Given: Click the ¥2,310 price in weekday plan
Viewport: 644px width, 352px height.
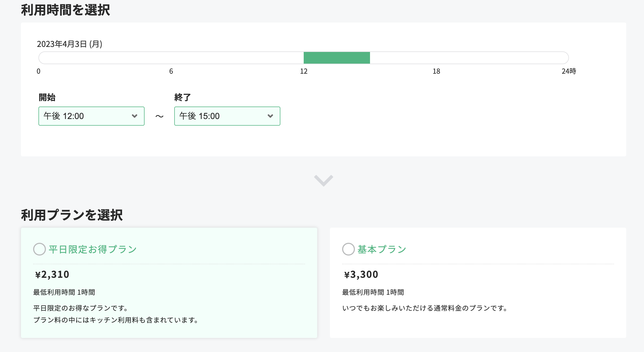Looking at the screenshot, I should point(52,274).
